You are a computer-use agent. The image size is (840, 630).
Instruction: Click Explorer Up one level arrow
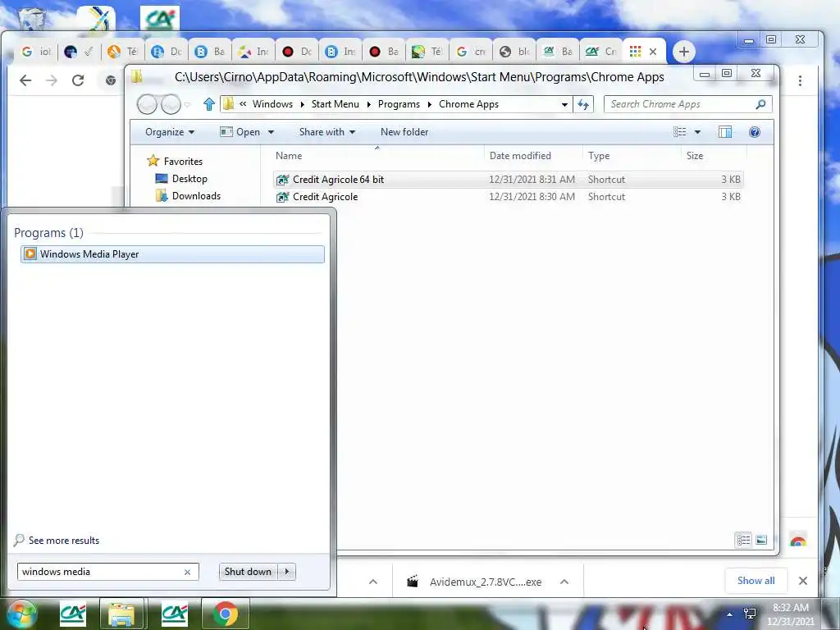(209, 104)
